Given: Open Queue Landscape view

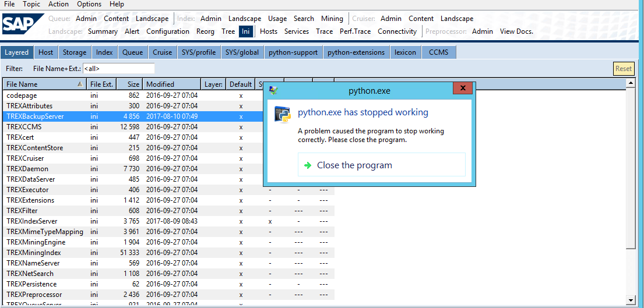Looking at the screenshot, I should 152,19.
